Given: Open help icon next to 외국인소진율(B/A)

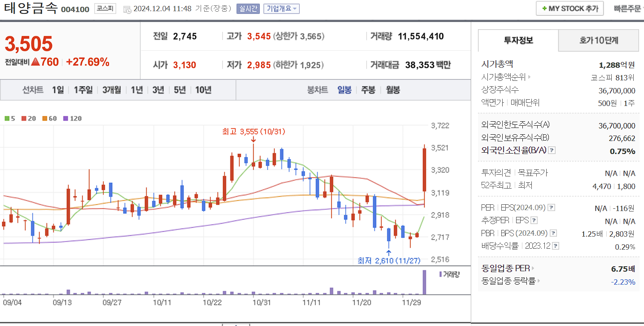Looking at the screenshot, I should pyautogui.click(x=552, y=150).
